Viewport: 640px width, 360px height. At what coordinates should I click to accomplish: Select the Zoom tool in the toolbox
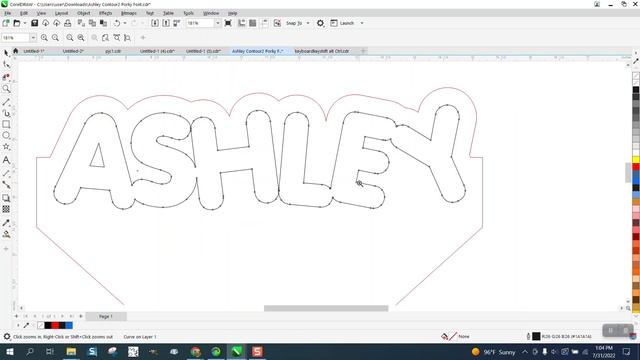(x=6, y=89)
